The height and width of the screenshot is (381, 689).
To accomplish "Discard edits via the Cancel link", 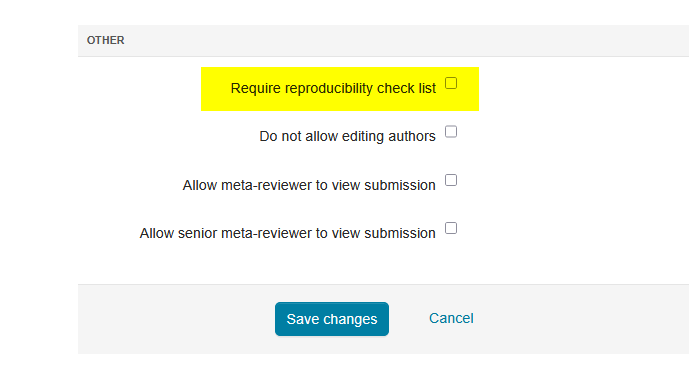I will point(451,318).
